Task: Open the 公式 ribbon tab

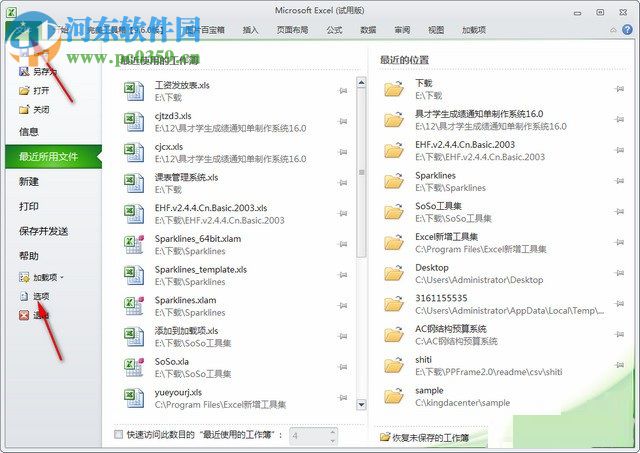Action: pos(334,30)
